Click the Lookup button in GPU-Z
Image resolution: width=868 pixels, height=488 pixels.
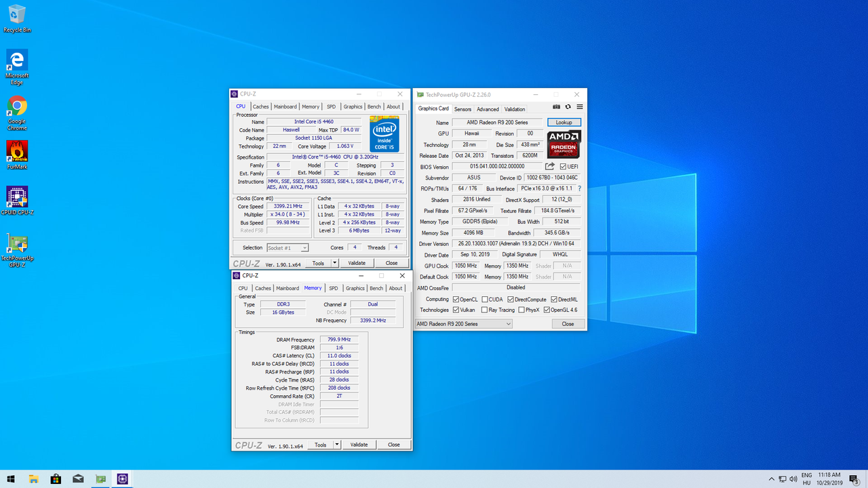[564, 123]
